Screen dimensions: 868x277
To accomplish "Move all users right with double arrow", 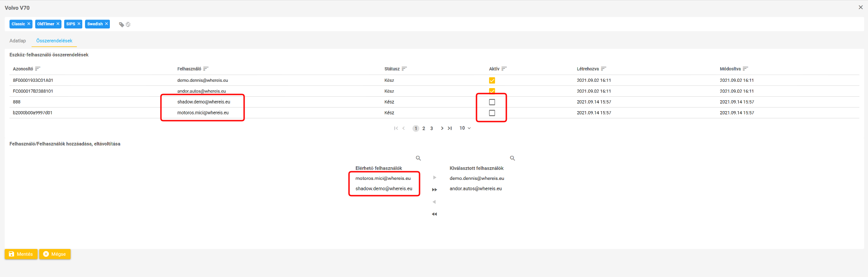I will (x=434, y=190).
